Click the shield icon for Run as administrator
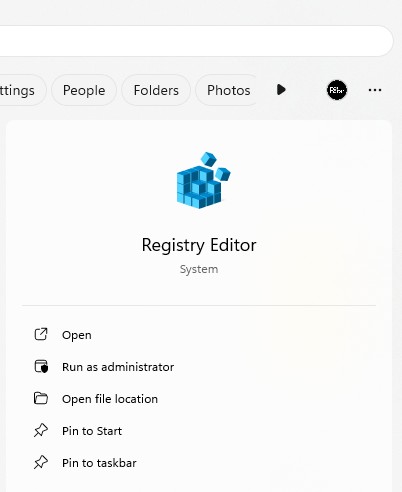Viewport: 402px width, 492px height. tap(41, 366)
